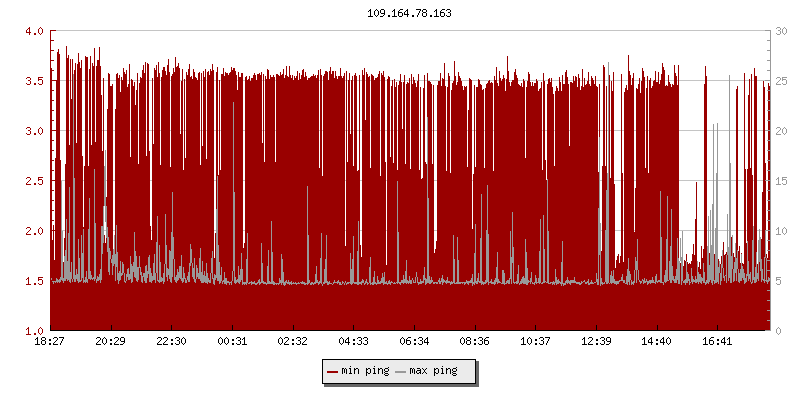Click the 20:29 time axis label

click(x=110, y=342)
